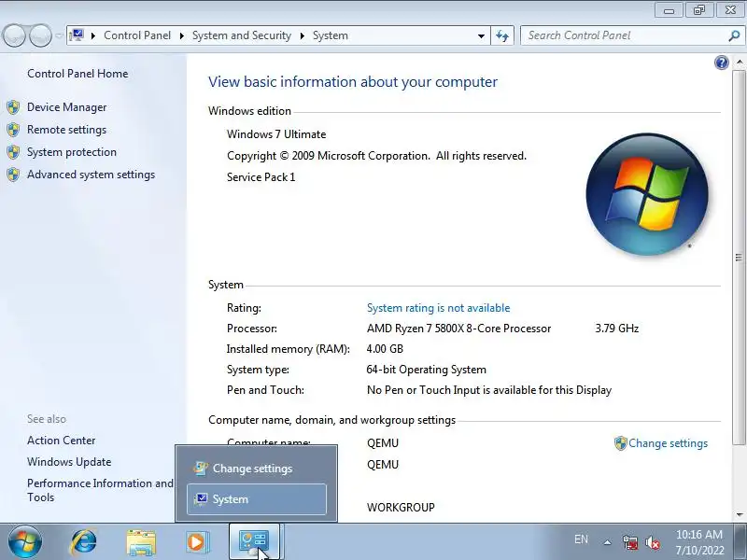Open Advanced system settings link
Screen dimensions: 747x560
point(91,175)
